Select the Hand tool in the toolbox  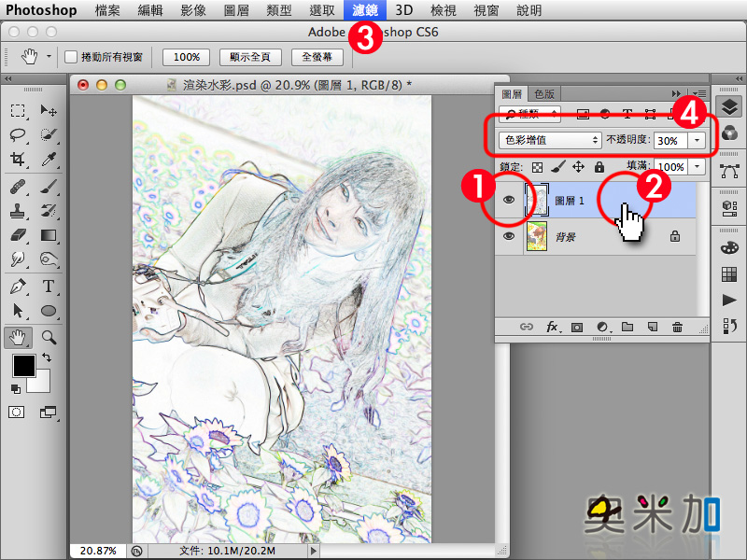18,338
